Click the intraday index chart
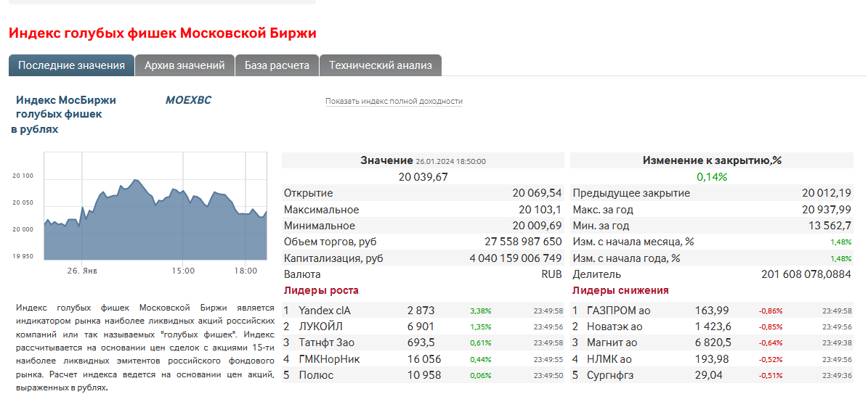 coord(155,206)
